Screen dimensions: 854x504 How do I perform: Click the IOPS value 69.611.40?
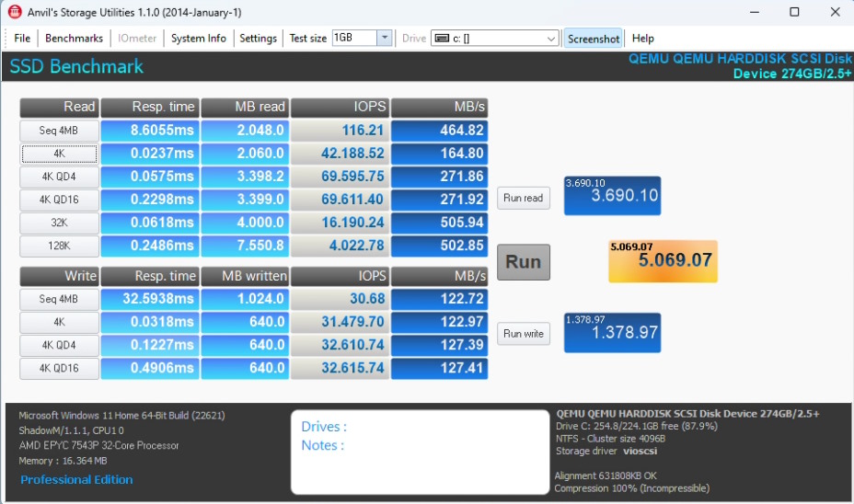pos(340,200)
